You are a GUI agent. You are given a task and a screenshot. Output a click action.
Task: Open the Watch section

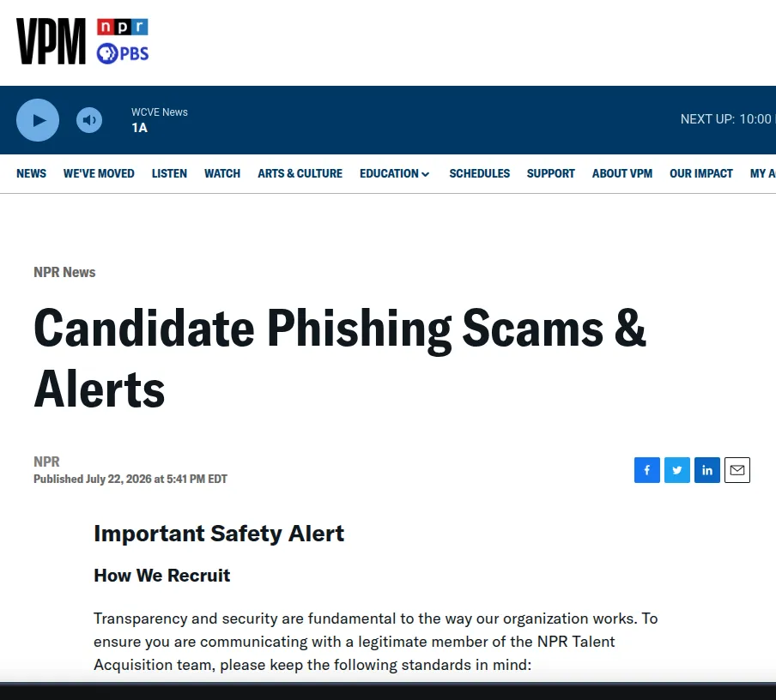click(x=222, y=173)
